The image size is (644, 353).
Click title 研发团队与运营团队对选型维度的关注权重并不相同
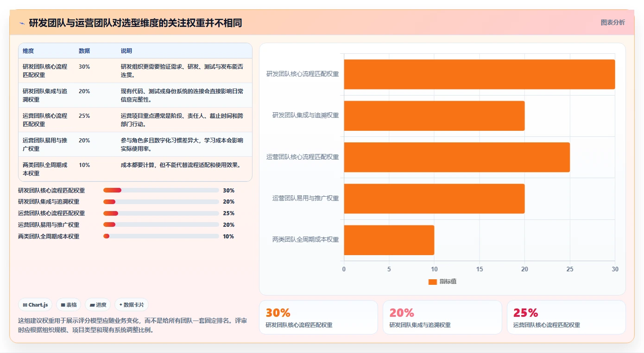click(x=135, y=23)
